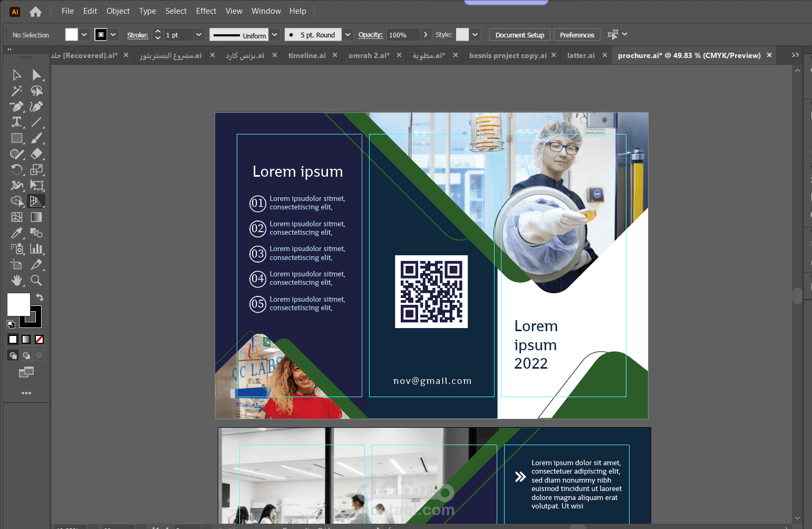This screenshot has height=529, width=812.
Task: Activate the Scale tool
Action: [36, 170]
